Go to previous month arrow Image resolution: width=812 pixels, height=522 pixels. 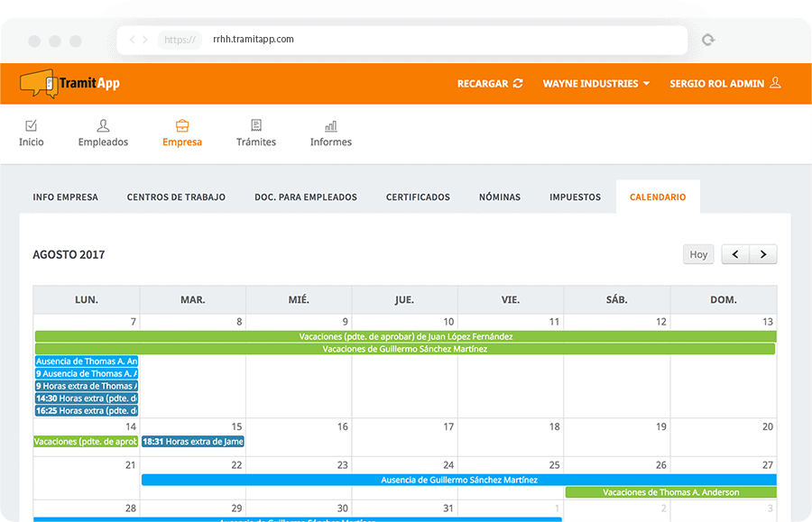pyautogui.click(x=734, y=254)
